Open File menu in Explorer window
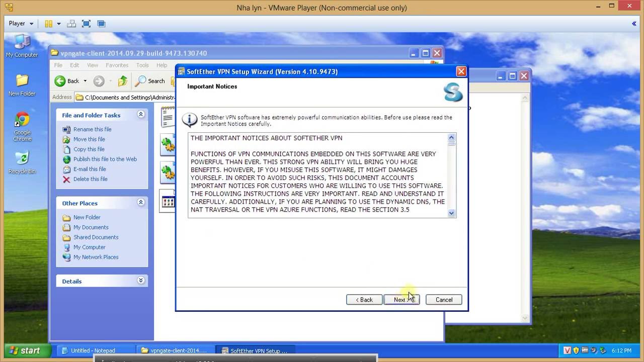 pyautogui.click(x=58, y=65)
